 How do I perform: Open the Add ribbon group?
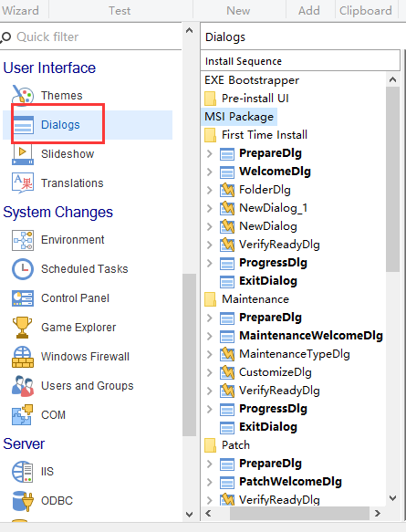pos(309,11)
